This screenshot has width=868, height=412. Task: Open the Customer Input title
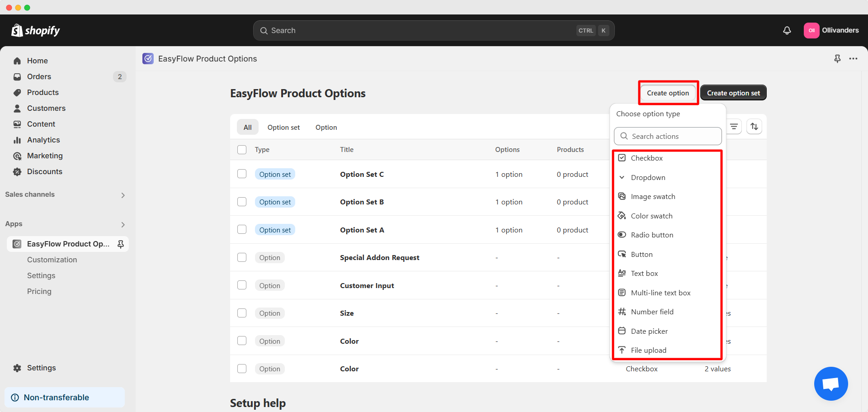[x=367, y=285]
